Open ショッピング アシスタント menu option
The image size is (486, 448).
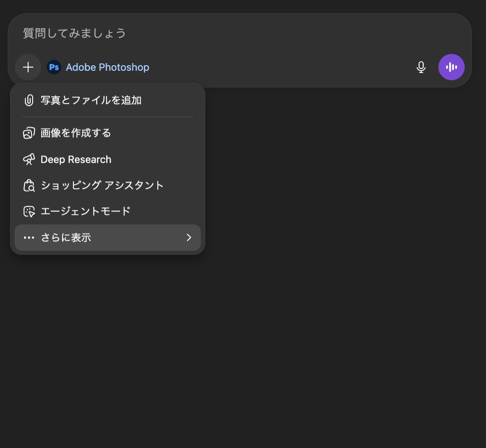107,185
